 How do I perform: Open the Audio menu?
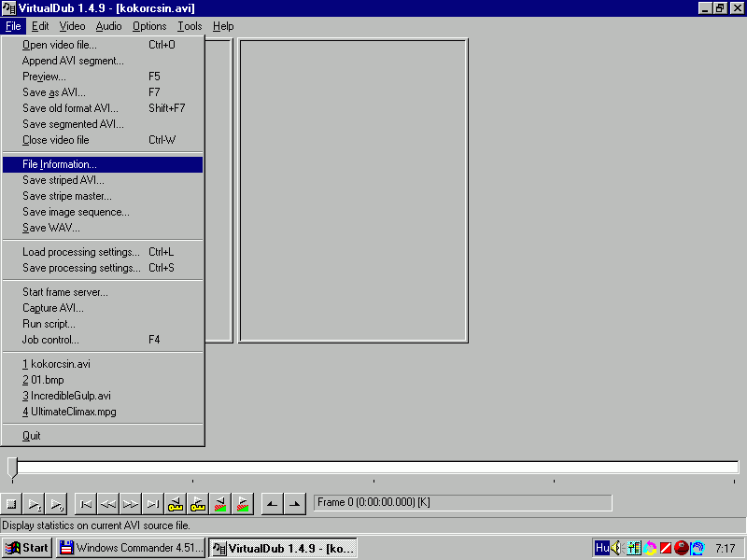tap(108, 26)
